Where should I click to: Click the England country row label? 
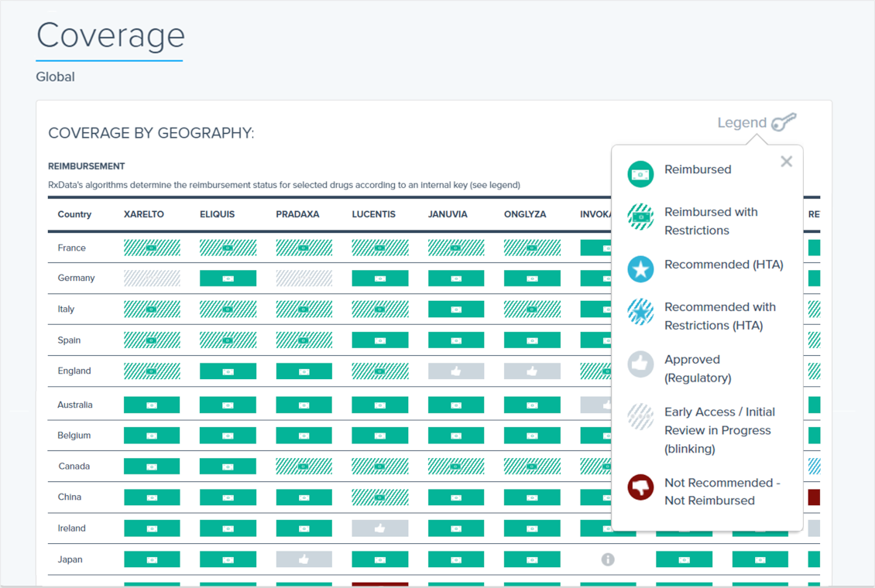(74, 371)
